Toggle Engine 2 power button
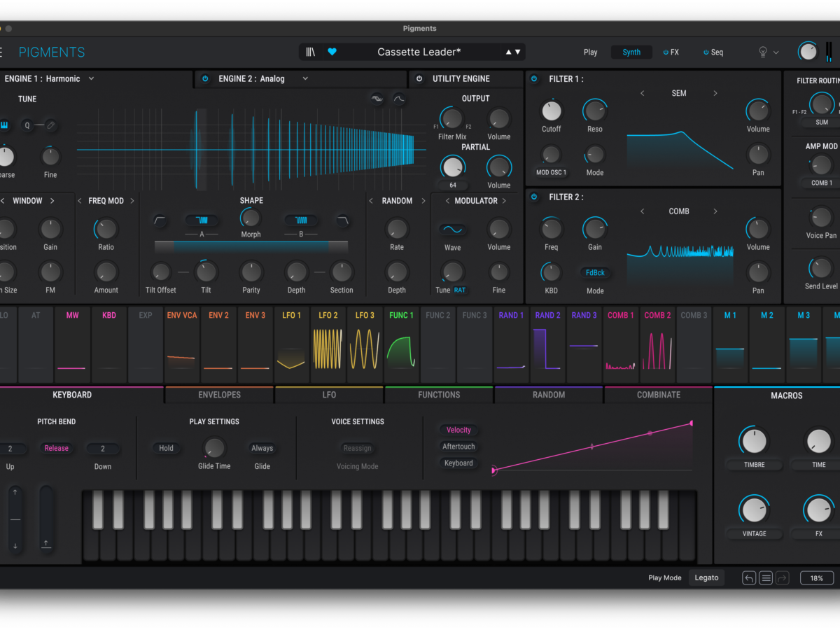840x630 pixels. [x=205, y=79]
